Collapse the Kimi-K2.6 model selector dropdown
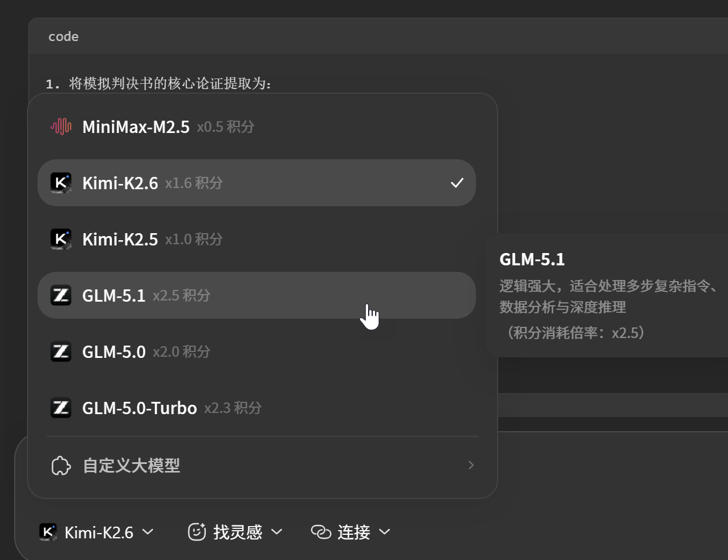 (x=97, y=532)
